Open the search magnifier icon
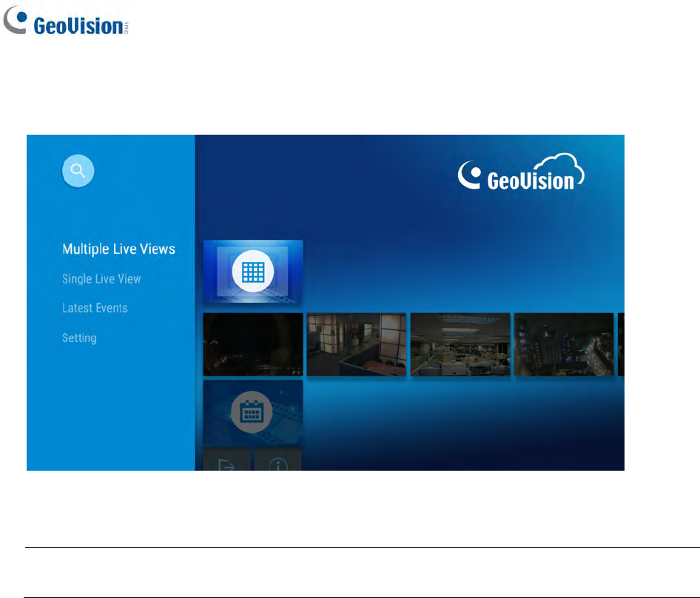Screen dimensions: 700x598 (78, 171)
